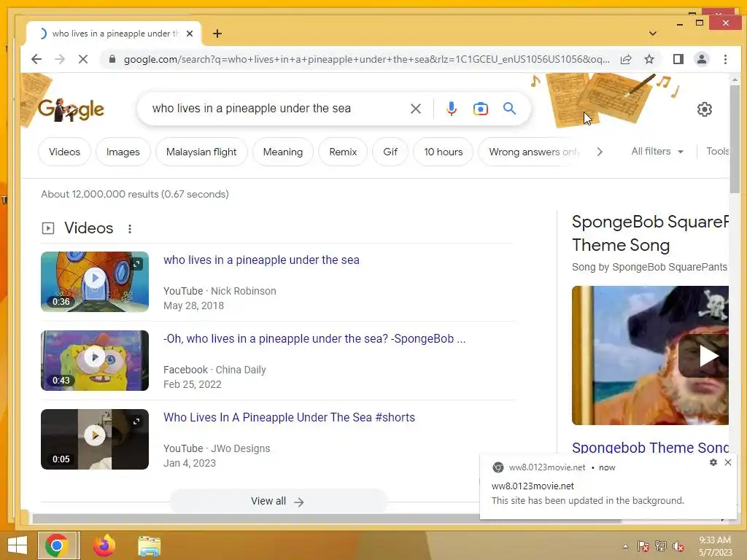
Task: Open the Chrome three-dot menu
Action: [725, 59]
